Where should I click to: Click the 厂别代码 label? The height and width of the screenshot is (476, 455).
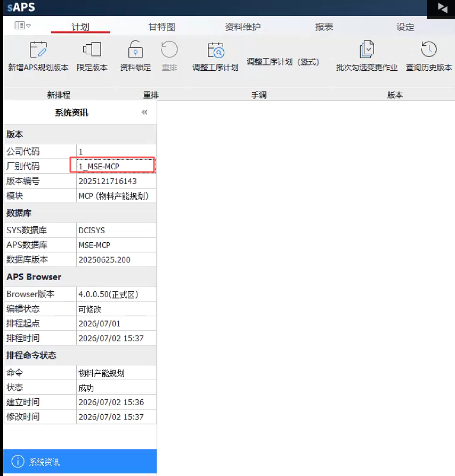tap(23, 166)
